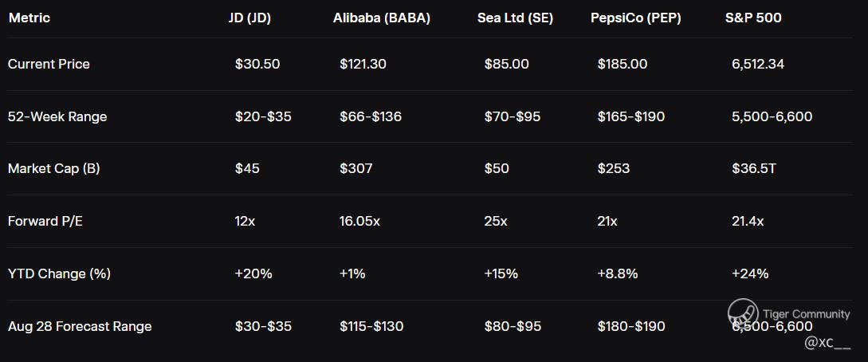Select the JD (JD) column header
This screenshot has height=362, width=868.
tap(249, 18)
